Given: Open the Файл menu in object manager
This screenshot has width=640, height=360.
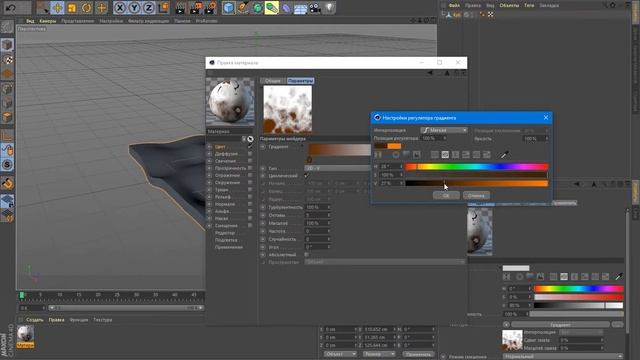Looking at the screenshot, I should pyautogui.click(x=454, y=5).
